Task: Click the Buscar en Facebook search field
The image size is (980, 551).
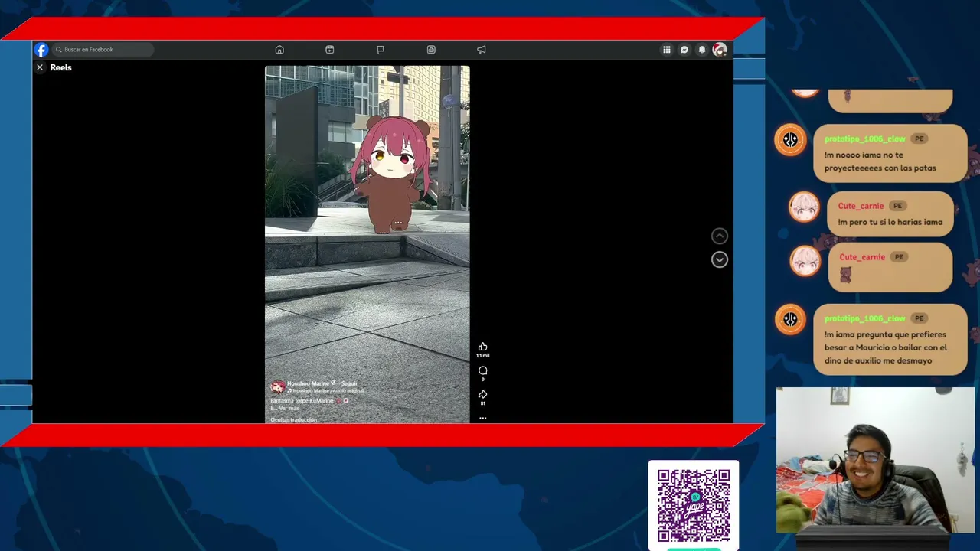Action: (x=103, y=50)
